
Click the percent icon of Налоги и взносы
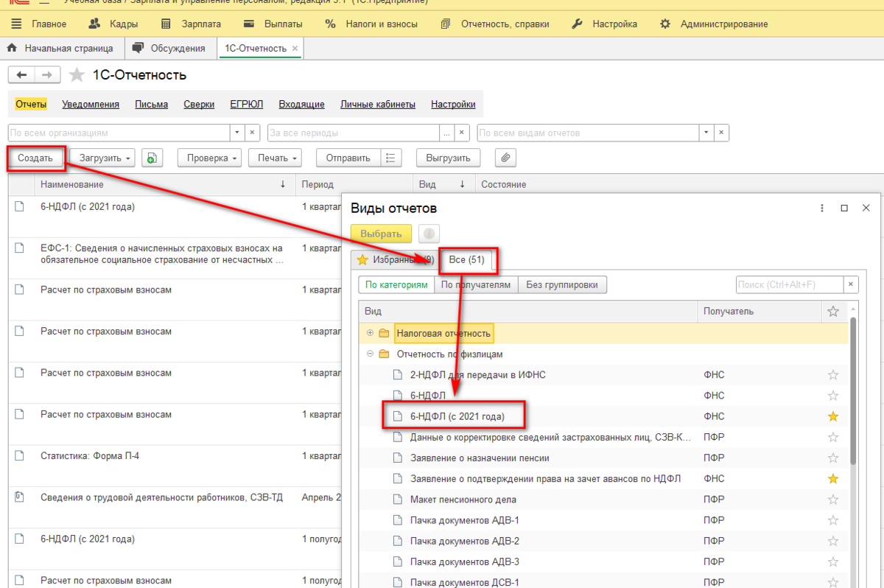coord(330,24)
